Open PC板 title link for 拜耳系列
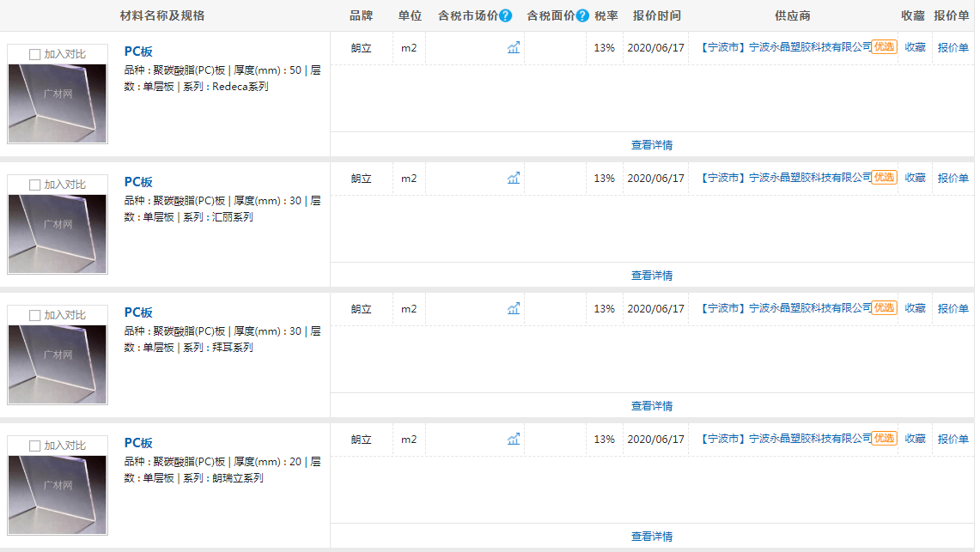Viewport: 980px width, 552px height. point(138,312)
